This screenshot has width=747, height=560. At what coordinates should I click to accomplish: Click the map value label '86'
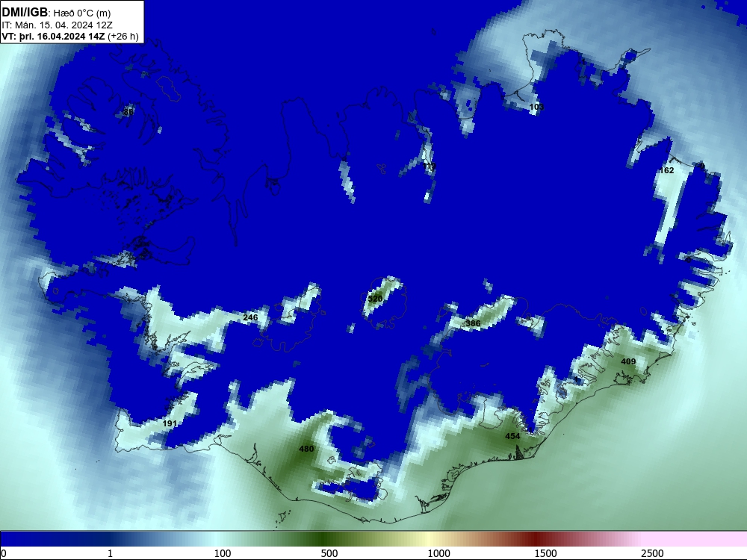point(128,112)
